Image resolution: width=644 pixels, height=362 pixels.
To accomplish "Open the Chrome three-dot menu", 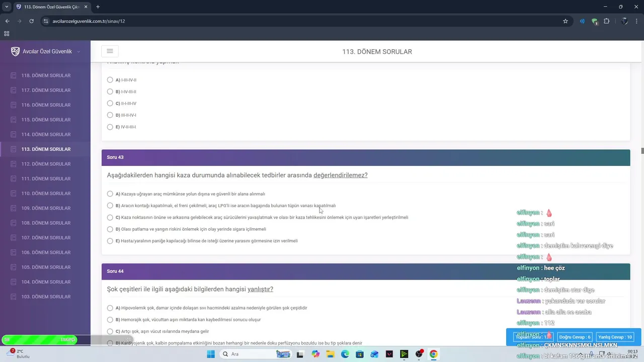I will click(637, 21).
